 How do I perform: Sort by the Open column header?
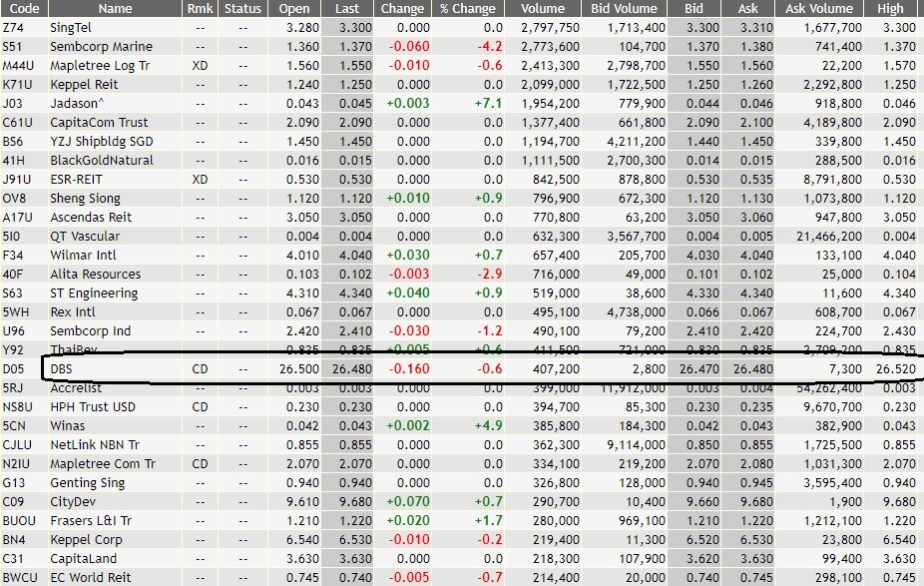[294, 8]
